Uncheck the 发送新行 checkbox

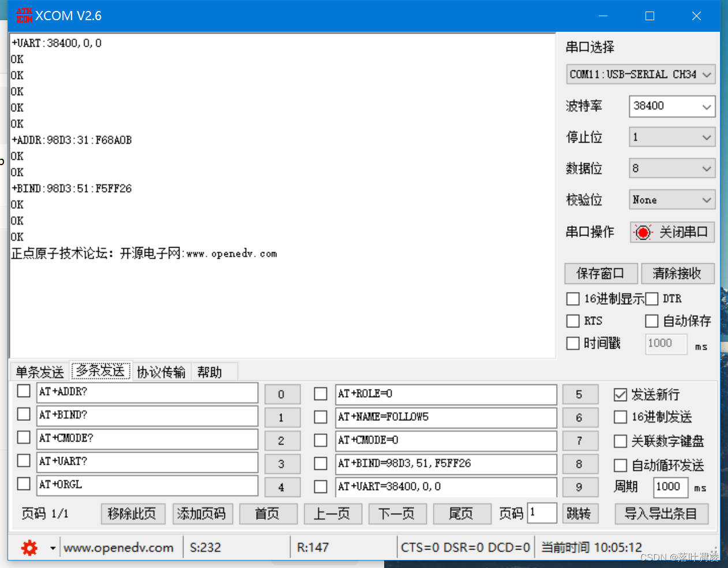pyautogui.click(x=620, y=395)
